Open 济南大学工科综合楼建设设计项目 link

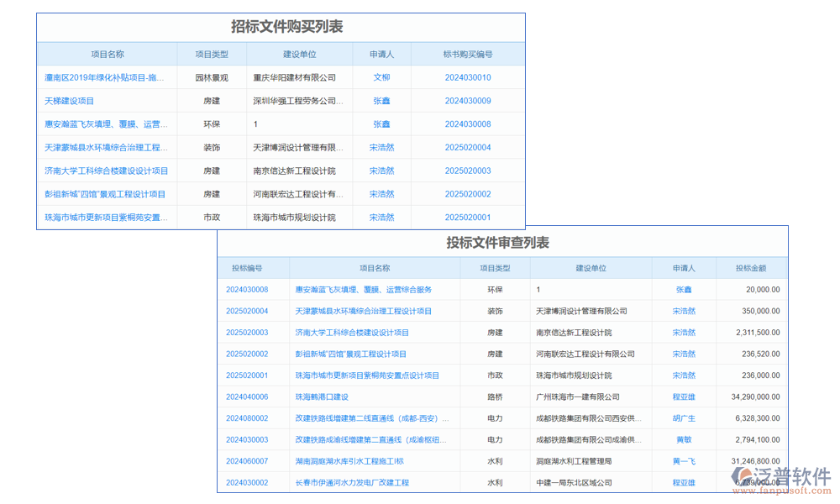(105, 171)
